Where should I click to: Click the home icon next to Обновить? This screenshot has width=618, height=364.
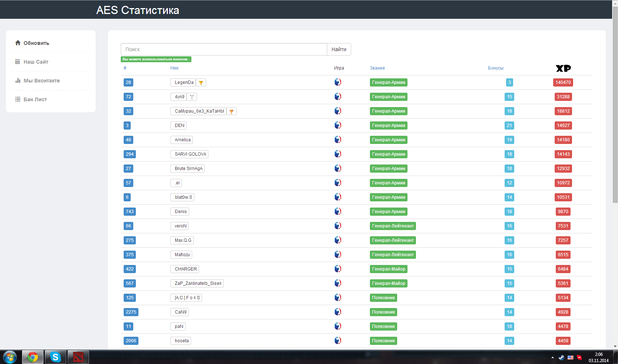click(18, 43)
